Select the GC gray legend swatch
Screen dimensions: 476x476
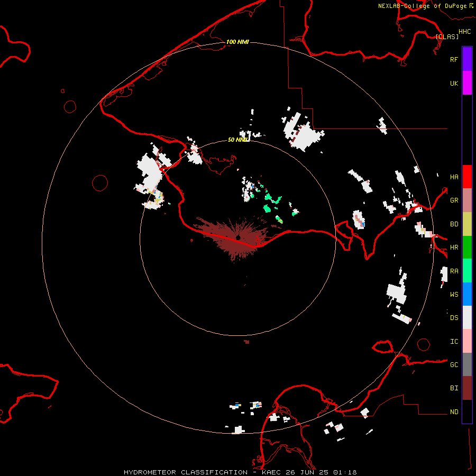click(x=467, y=364)
